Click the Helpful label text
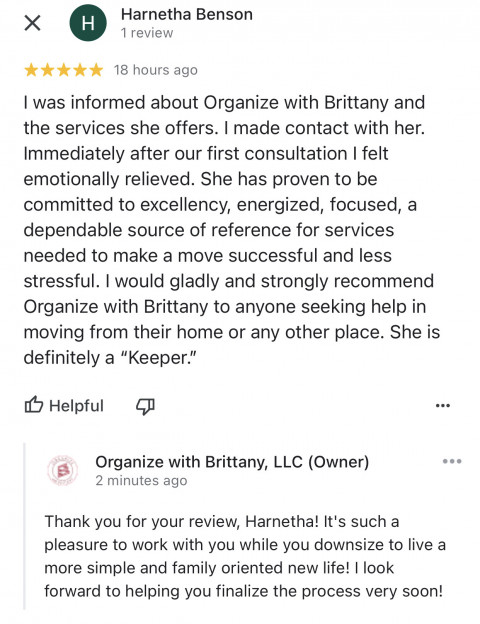The width and height of the screenshot is (480, 624). (x=76, y=406)
